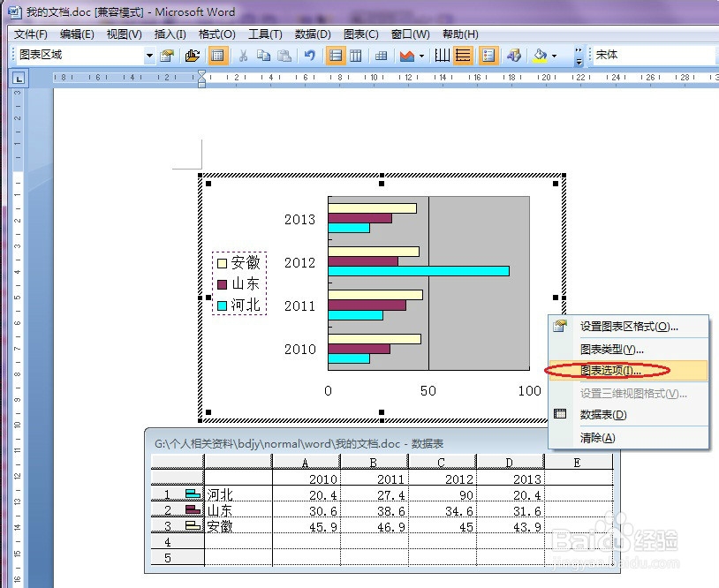719x588 pixels.
Task: Click the Data Table toolbar icon
Action: [x=381, y=56]
